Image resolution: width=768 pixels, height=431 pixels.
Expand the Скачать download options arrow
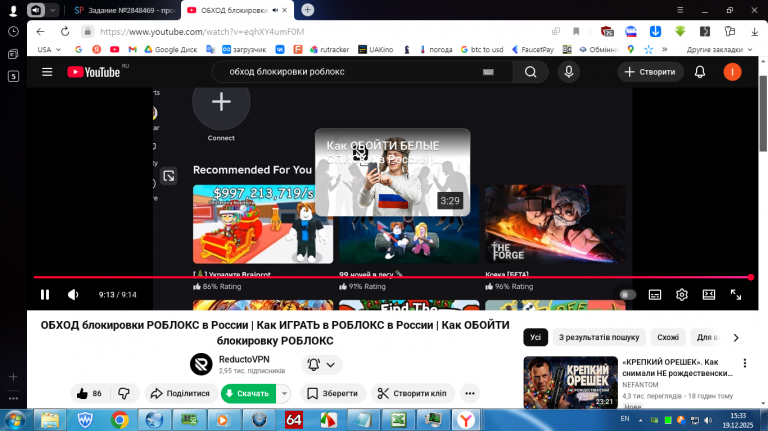[284, 393]
